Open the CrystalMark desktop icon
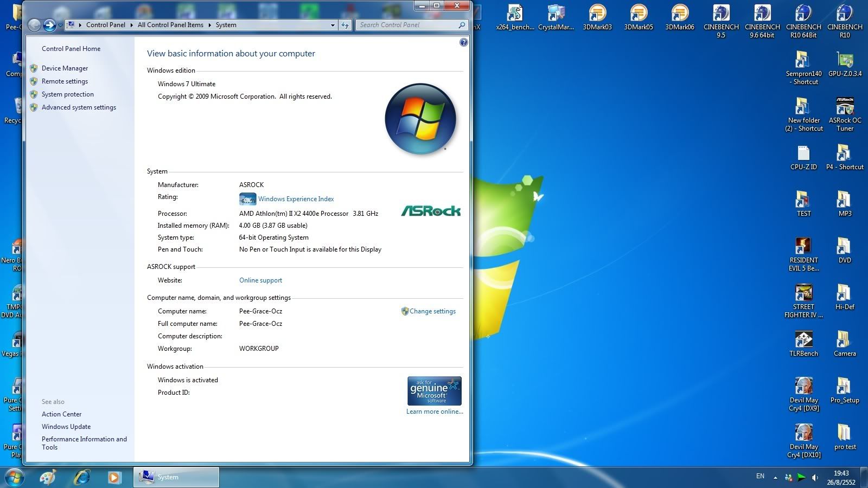The image size is (868, 488). pos(556,17)
